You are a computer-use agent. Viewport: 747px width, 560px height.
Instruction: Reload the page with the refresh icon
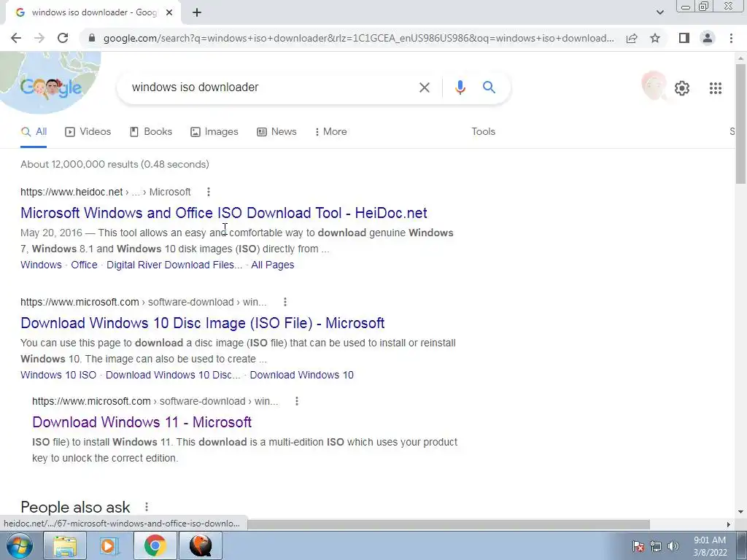click(63, 38)
